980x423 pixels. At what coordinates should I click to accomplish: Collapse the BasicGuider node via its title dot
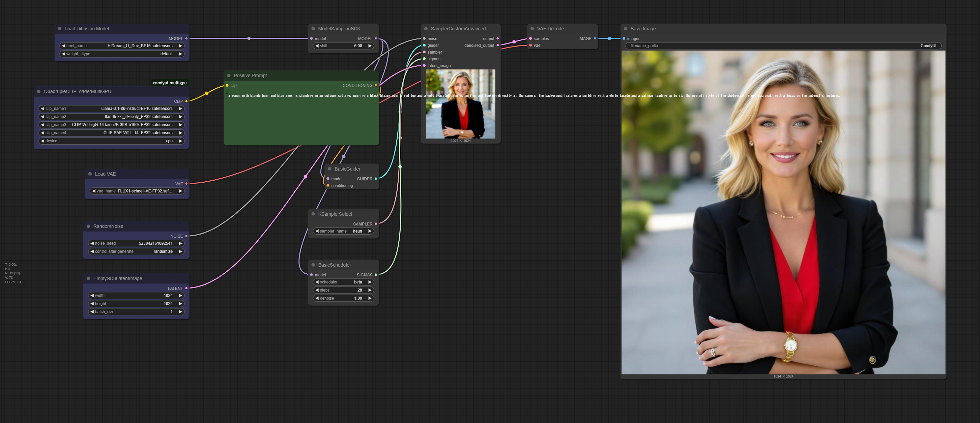point(330,169)
